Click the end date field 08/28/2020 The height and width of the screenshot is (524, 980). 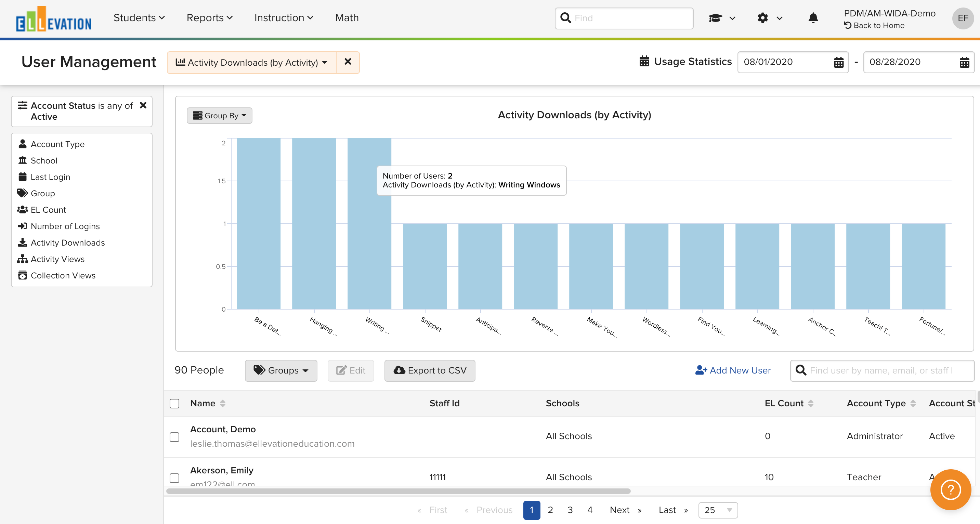(x=919, y=62)
